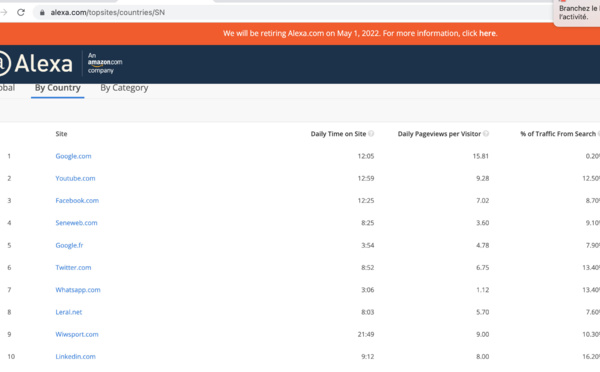Screen dimensions: 600x372
Task: Open the Leral.net site link
Action: click(x=68, y=312)
